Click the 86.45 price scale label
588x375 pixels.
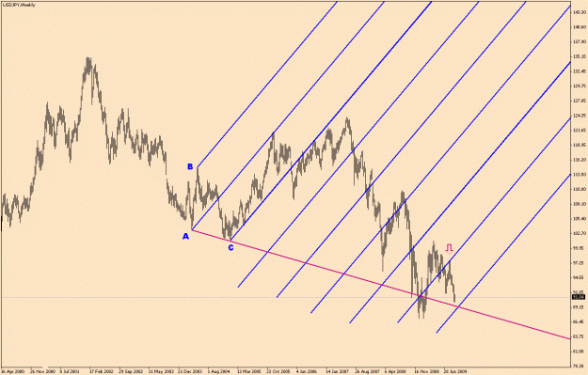pyautogui.click(x=580, y=321)
